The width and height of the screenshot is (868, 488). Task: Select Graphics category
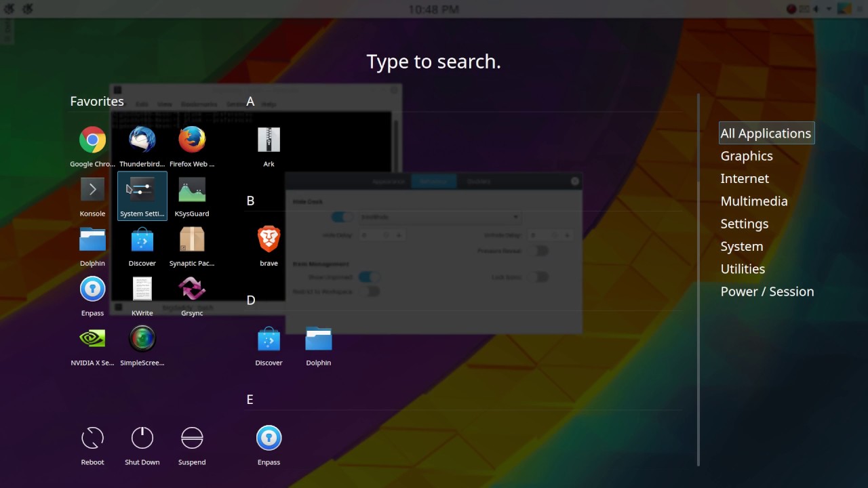(747, 156)
